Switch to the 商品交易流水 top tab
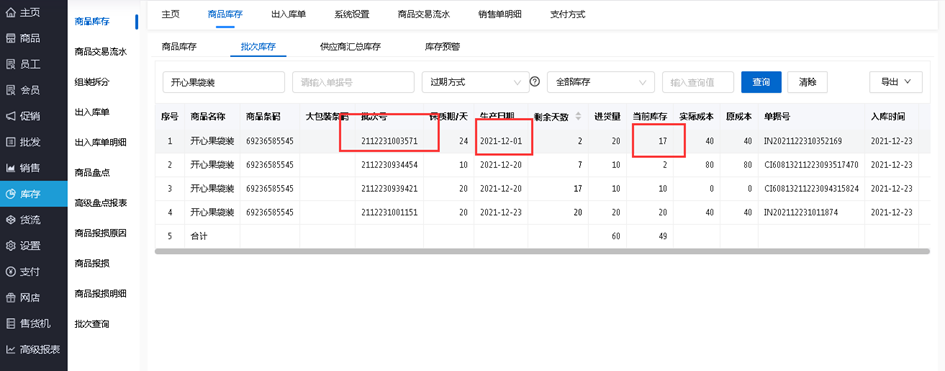The image size is (945, 371). (424, 14)
